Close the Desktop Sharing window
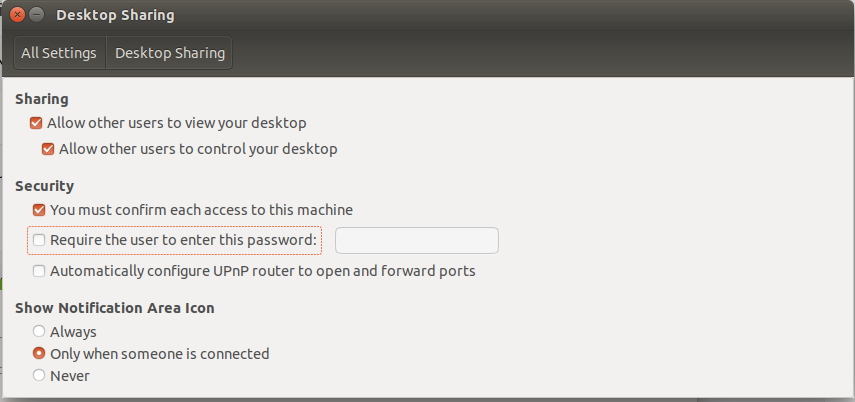This screenshot has height=402, width=855. point(19,16)
